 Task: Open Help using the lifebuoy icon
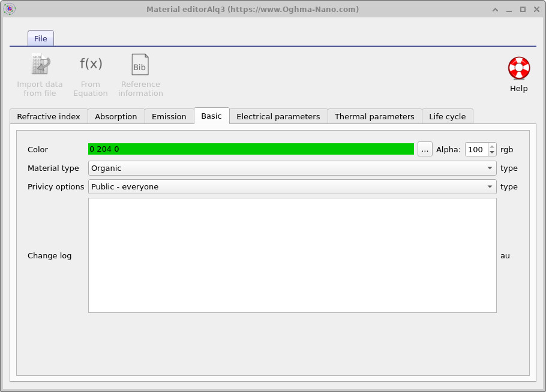click(x=518, y=68)
